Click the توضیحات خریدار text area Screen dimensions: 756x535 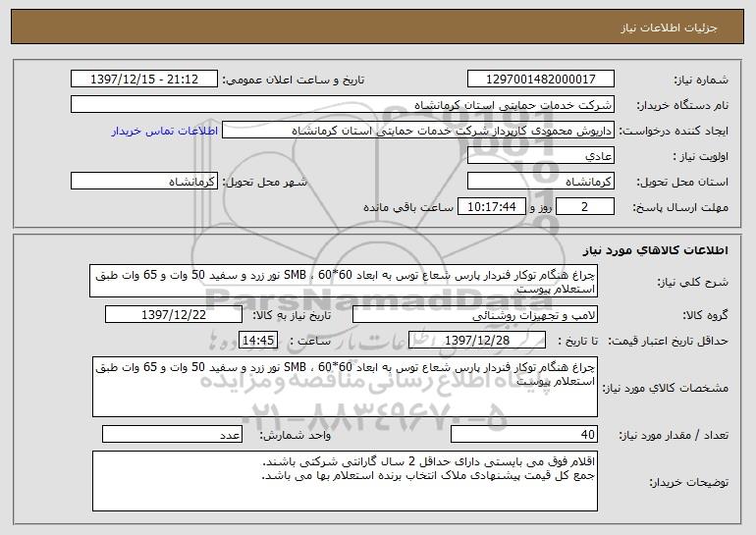pyautogui.click(x=345, y=481)
